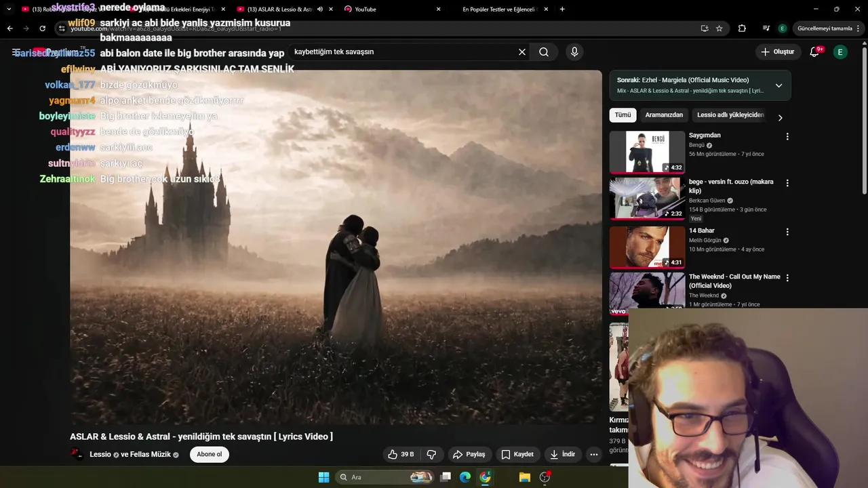Open the bege - versin video thumbnail

(647, 198)
